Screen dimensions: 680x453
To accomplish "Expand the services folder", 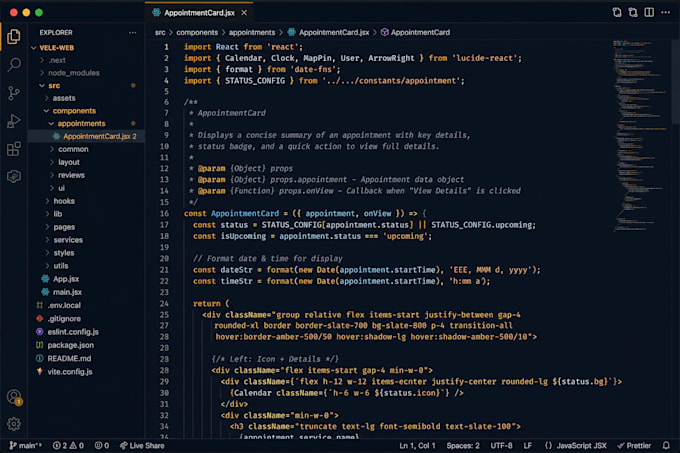I will coord(87,240).
